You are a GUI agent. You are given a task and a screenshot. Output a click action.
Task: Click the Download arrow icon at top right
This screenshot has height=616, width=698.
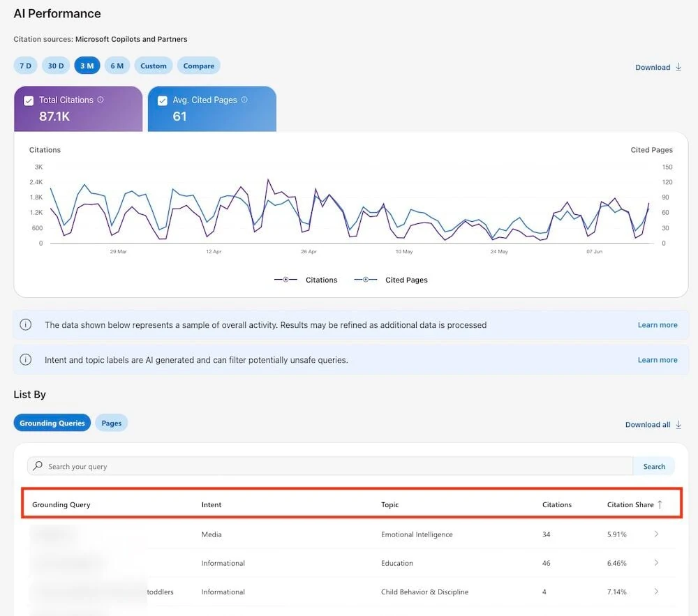click(678, 67)
